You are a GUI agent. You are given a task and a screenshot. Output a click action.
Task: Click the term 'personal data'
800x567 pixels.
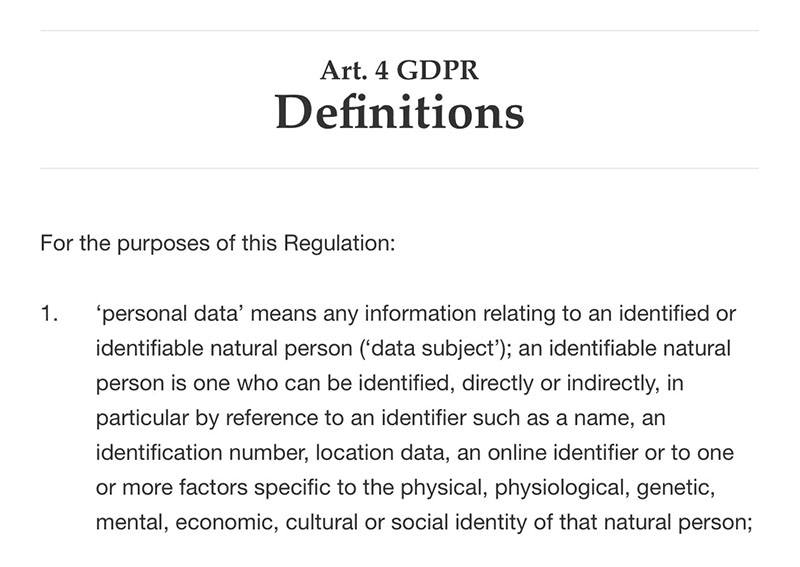(x=167, y=314)
